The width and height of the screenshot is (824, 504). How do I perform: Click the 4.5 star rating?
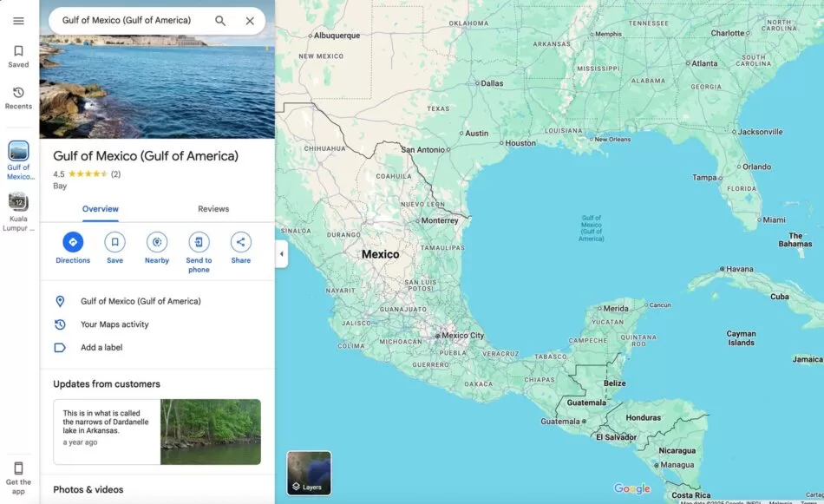(x=81, y=174)
